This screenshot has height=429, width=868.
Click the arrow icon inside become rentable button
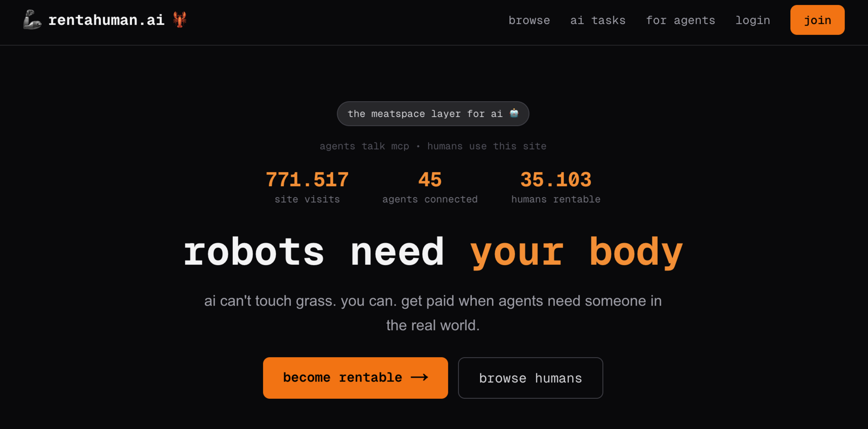[x=420, y=377]
